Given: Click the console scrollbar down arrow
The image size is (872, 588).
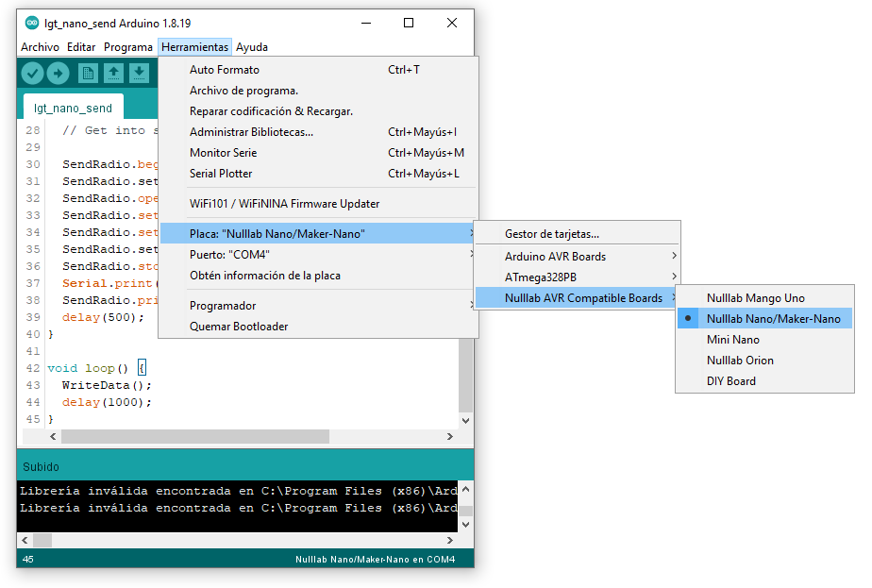Looking at the screenshot, I should [466, 525].
